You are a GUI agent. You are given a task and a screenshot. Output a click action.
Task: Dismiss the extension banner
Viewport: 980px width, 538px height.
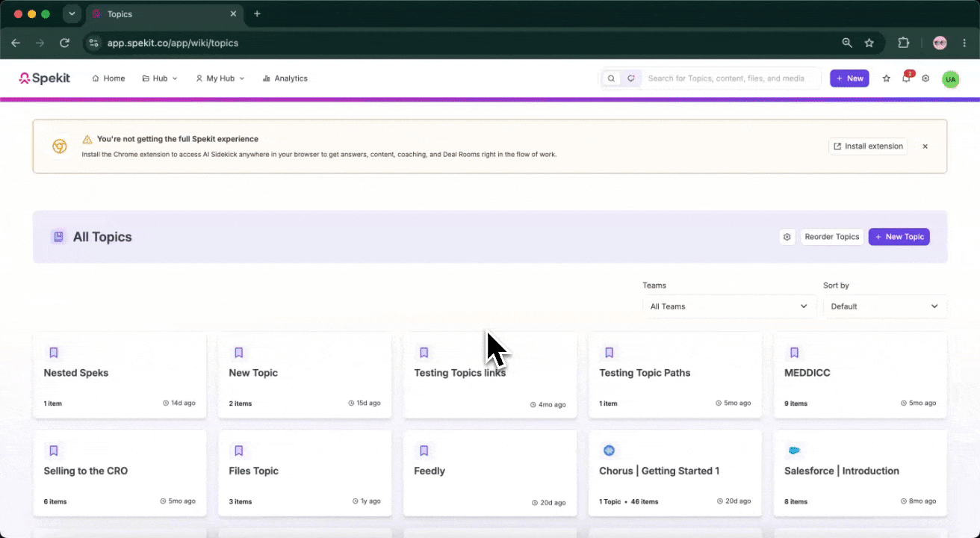coord(925,146)
